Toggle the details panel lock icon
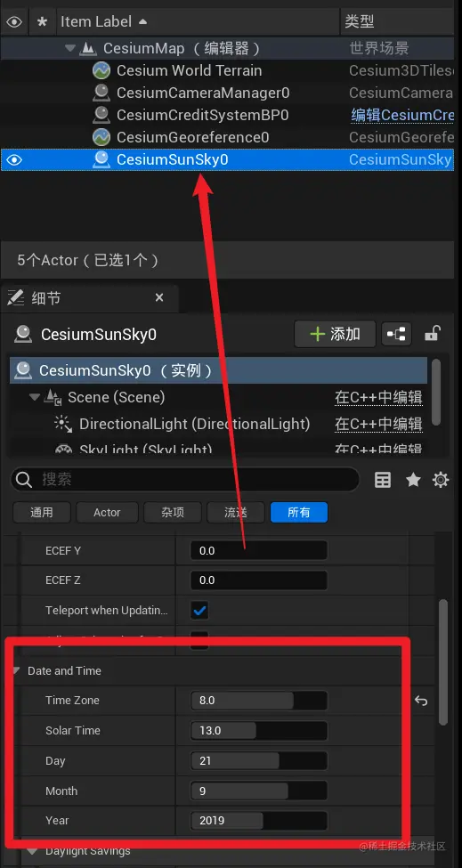Viewport: 462px width, 868px height. (x=432, y=334)
